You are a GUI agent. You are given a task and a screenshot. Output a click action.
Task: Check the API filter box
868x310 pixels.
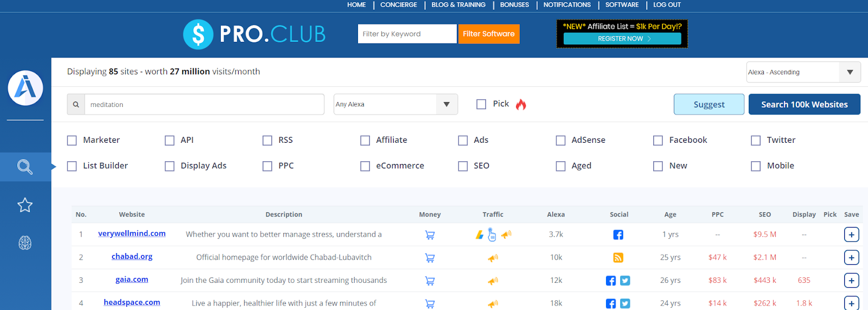[x=169, y=141]
